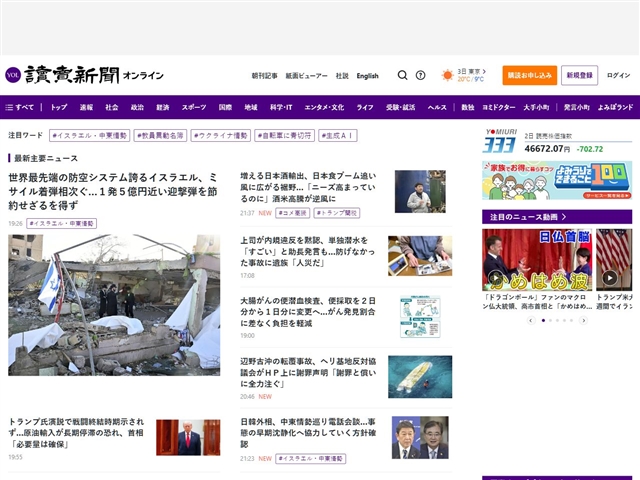Select 地域 in navigation bar
The image size is (640, 480).
[251, 107]
